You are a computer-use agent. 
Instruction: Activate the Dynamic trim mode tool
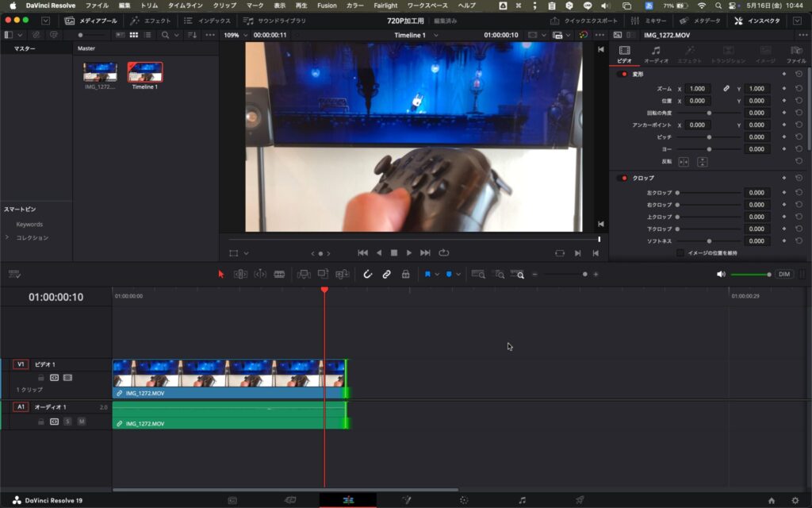[x=260, y=274]
